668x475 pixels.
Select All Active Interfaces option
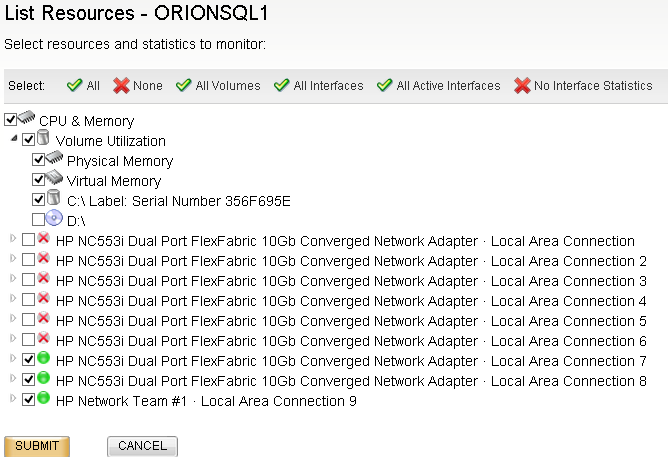click(438, 86)
